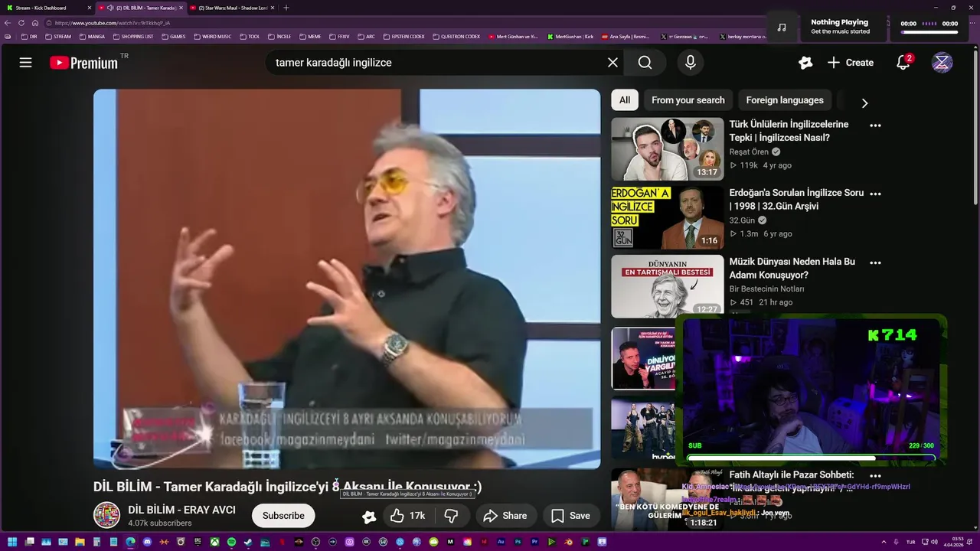Click the SUB goal bar on the stream overlay
This screenshot has width=980, height=551.
[x=812, y=458]
